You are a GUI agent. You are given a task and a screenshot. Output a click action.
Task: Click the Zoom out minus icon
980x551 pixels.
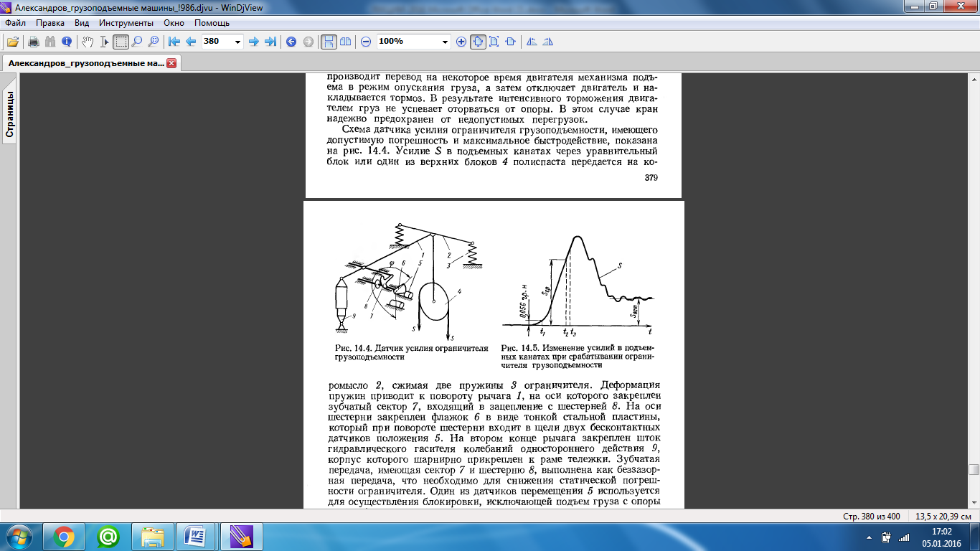366,42
